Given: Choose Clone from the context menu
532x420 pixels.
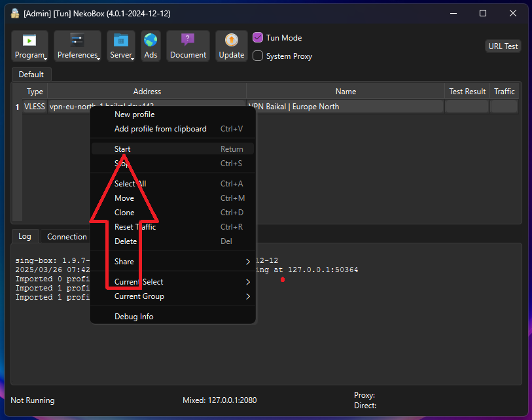Looking at the screenshot, I should point(173,213).
